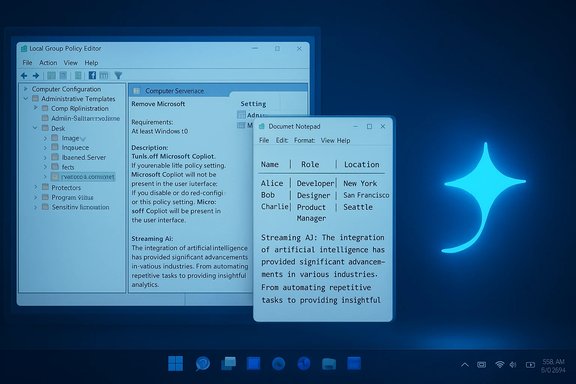
Task: Click toolbar icon immediately left of filter funnel
Action: (104, 75)
